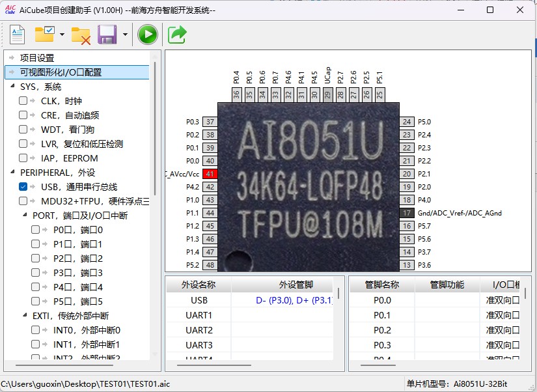Select the UART2 peripheral row

click(x=250, y=330)
